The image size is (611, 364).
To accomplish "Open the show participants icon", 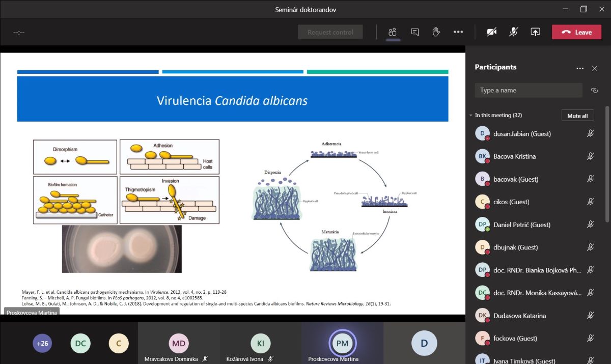I will pyautogui.click(x=392, y=32).
